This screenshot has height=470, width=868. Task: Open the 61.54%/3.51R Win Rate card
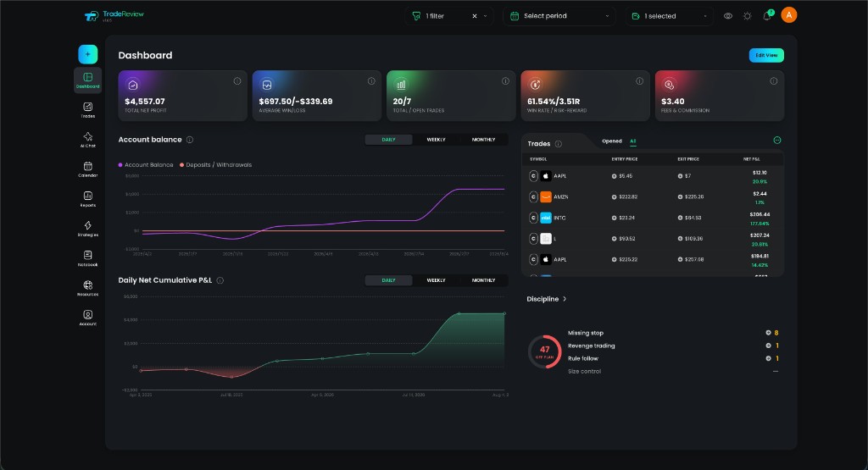coord(585,96)
